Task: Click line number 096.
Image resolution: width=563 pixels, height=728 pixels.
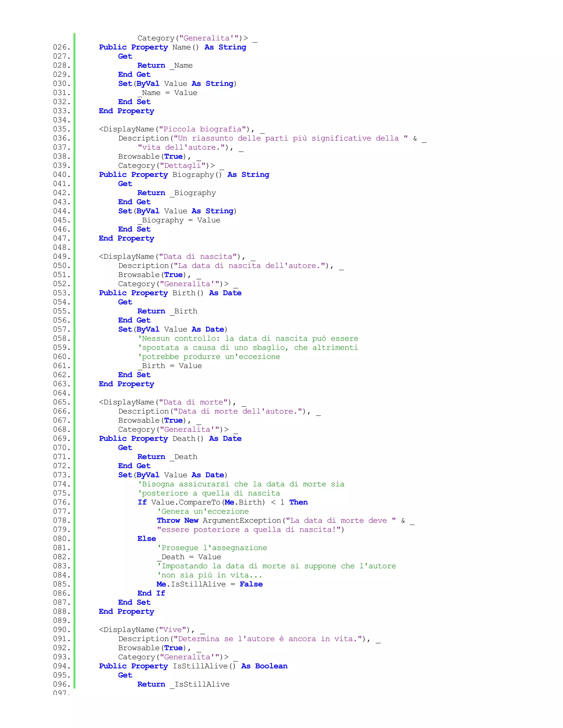Action: pyautogui.click(x=62, y=684)
